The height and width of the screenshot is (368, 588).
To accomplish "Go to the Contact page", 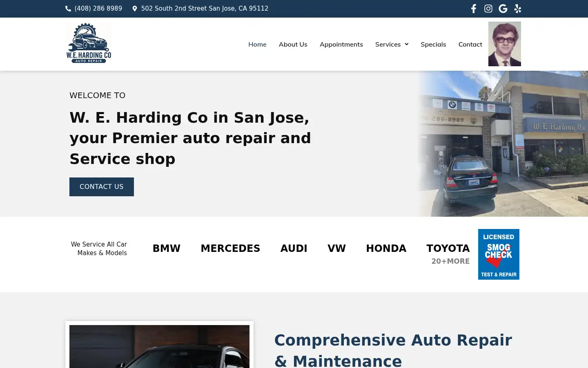I will click(x=470, y=44).
